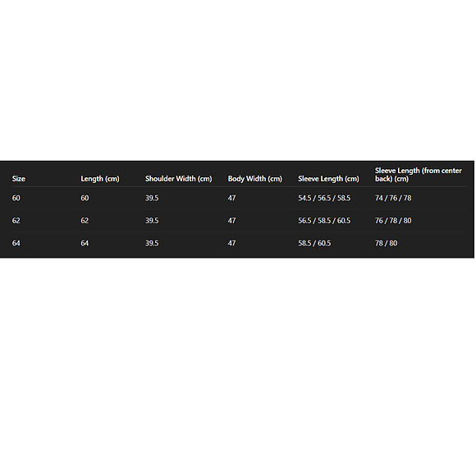The width and height of the screenshot is (476, 476).
Task: Select size 64 in third row
Action: (x=16, y=244)
